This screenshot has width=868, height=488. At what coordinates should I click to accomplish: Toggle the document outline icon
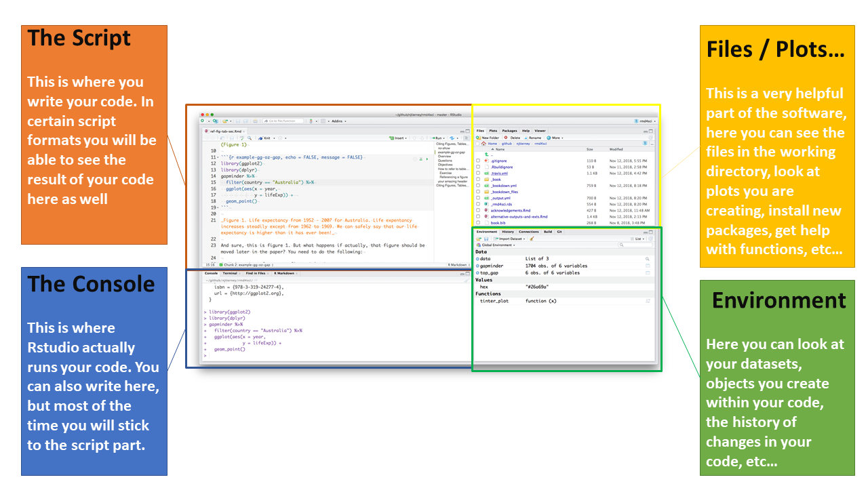click(x=467, y=138)
